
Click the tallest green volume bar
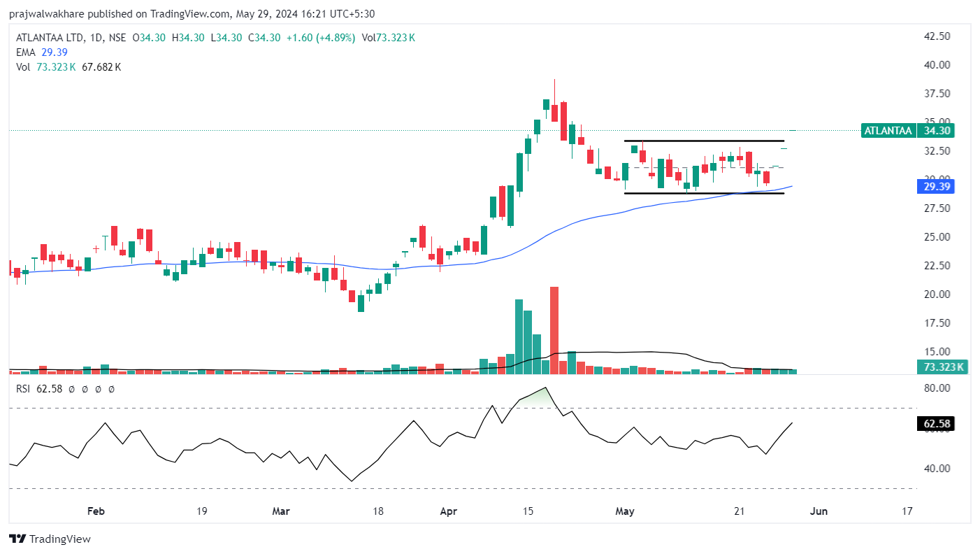[x=519, y=336]
